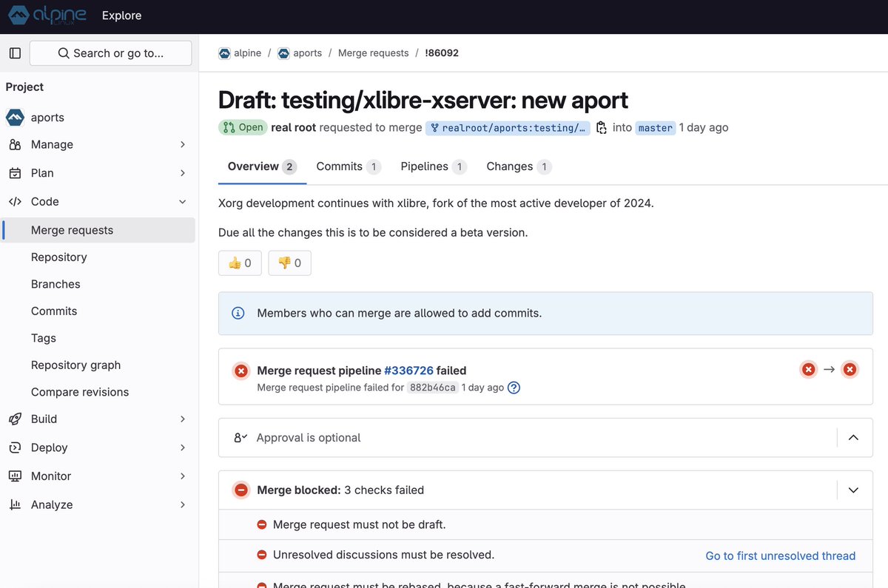Toggle the sidebar collapse icon

[x=15, y=53]
